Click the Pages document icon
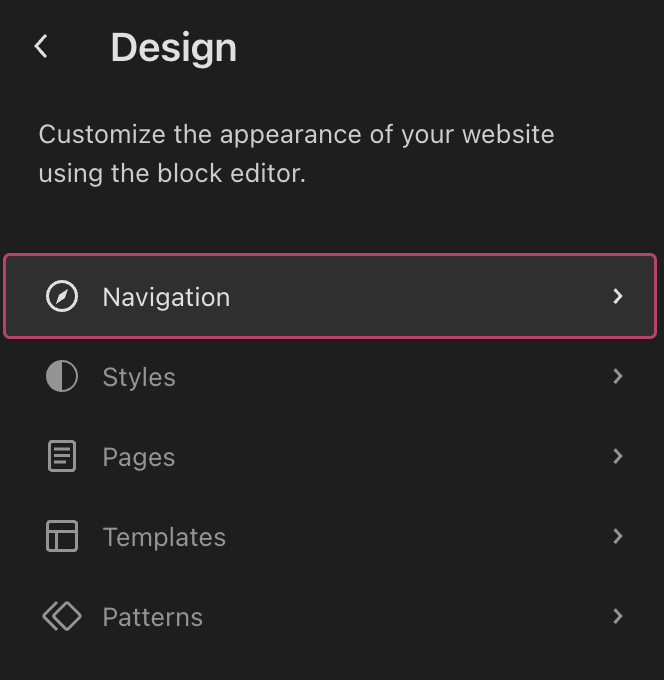664x680 pixels. point(62,456)
